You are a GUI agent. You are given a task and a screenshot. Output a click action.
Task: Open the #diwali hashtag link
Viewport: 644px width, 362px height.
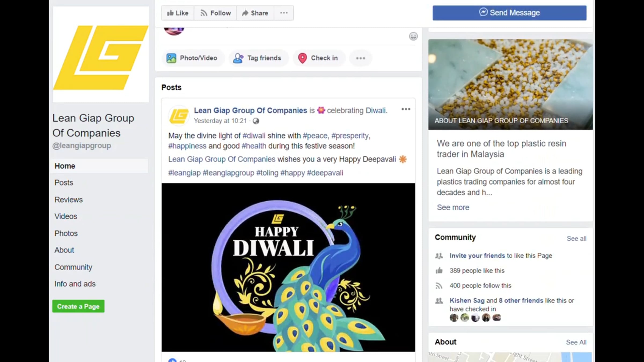[x=254, y=136]
